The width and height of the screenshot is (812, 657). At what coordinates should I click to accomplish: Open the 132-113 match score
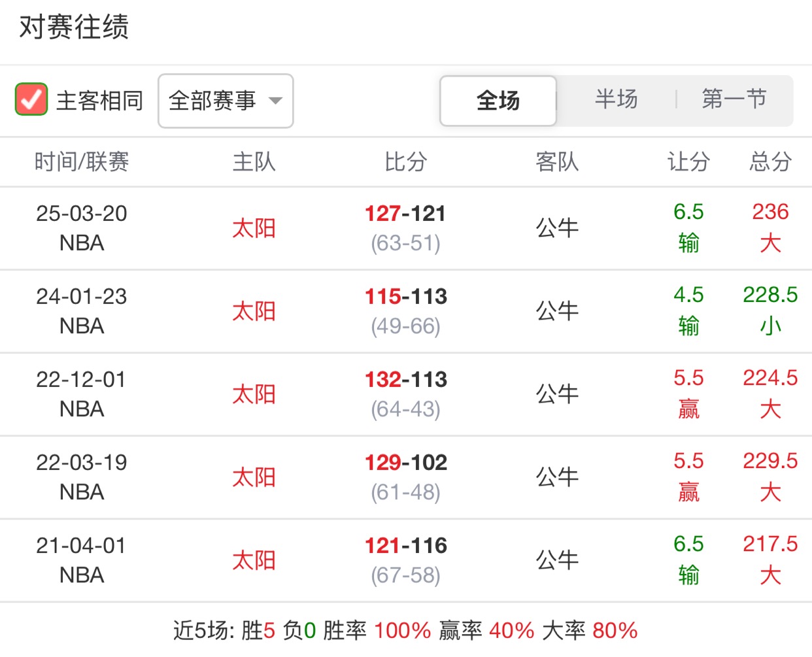(x=405, y=380)
